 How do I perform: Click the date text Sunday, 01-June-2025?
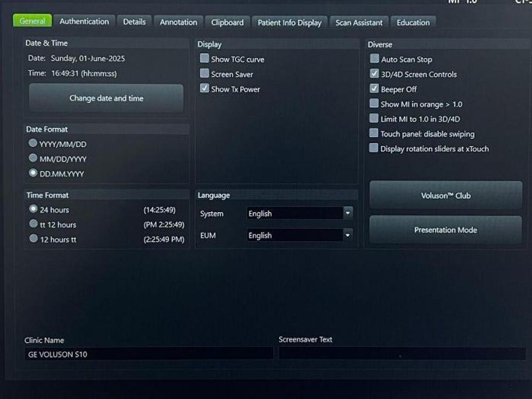tap(88, 59)
